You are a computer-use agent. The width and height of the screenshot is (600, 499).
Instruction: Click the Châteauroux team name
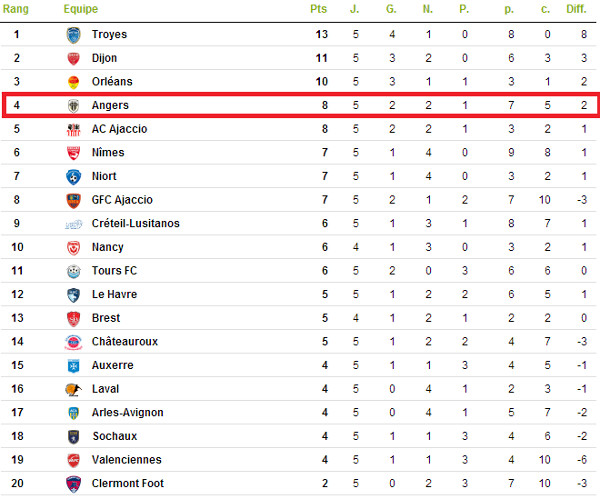(x=125, y=342)
